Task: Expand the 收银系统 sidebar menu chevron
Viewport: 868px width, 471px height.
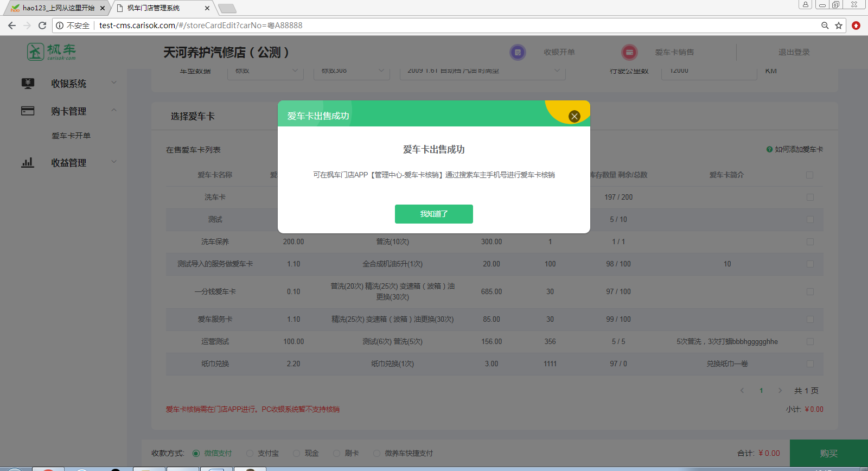Action: 114,82
